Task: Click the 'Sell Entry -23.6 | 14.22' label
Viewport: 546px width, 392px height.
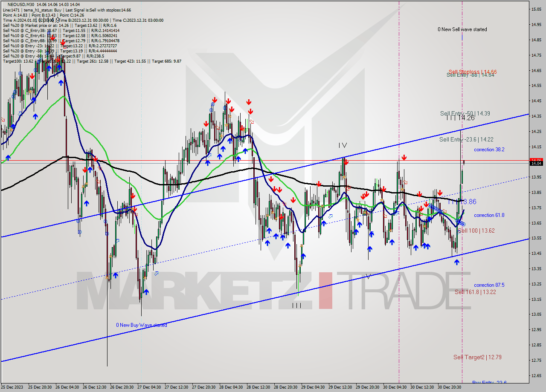Action: tap(466, 139)
